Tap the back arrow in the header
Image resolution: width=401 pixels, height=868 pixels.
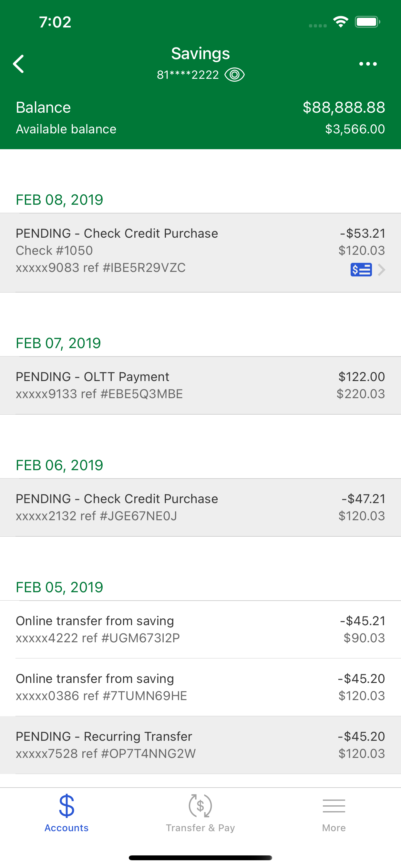pyautogui.click(x=18, y=64)
